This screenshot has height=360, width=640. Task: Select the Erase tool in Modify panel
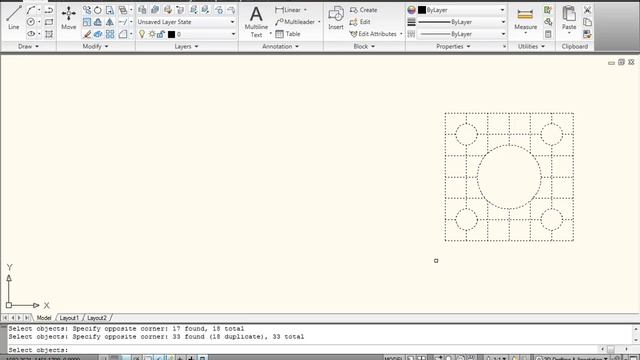(x=87, y=34)
